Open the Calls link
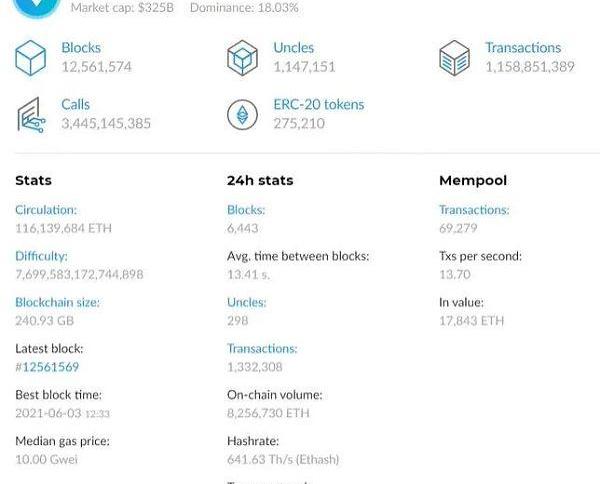The width and height of the screenshot is (600, 484). coord(76,104)
